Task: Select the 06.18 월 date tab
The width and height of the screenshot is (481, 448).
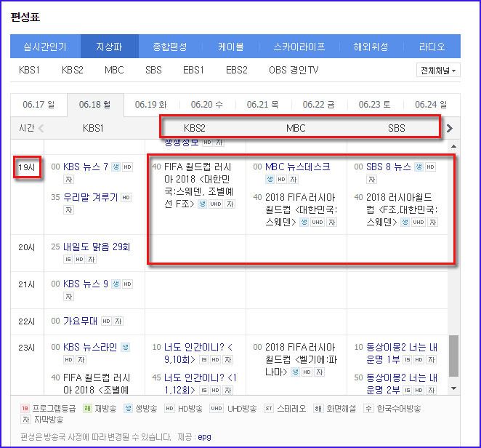Action: coord(94,105)
